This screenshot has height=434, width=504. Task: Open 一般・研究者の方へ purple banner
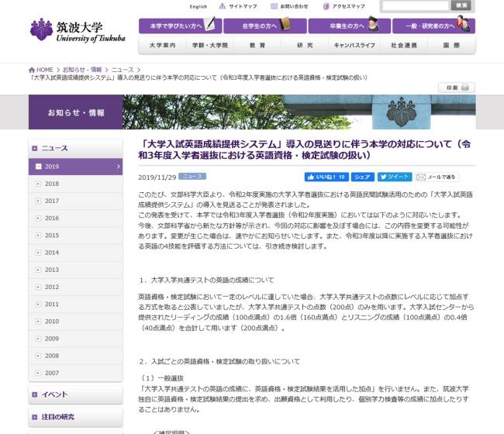point(433,26)
